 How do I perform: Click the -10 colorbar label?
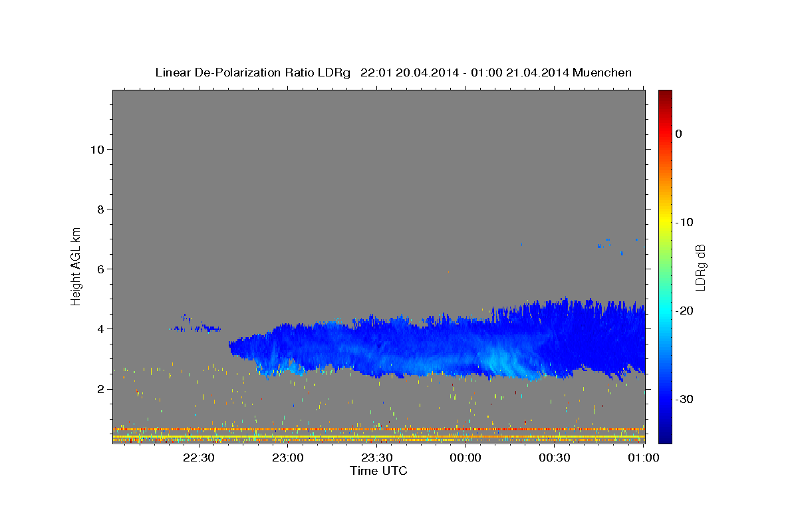tap(685, 222)
